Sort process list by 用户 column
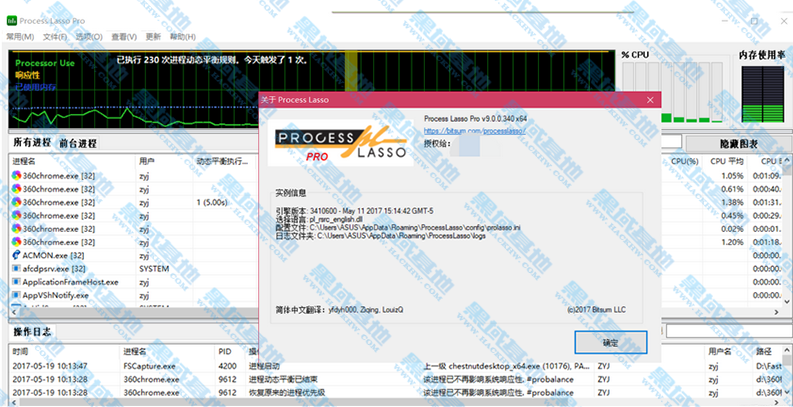 click(x=165, y=161)
